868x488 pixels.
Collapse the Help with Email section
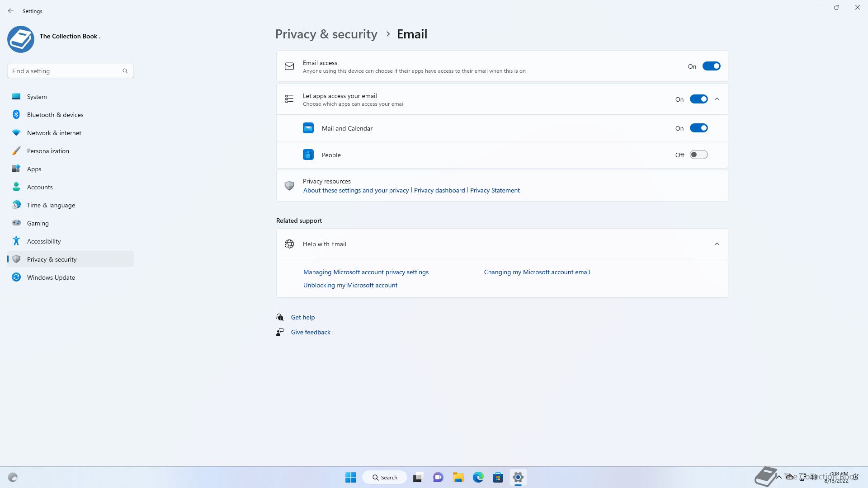click(x=717, y=244)
